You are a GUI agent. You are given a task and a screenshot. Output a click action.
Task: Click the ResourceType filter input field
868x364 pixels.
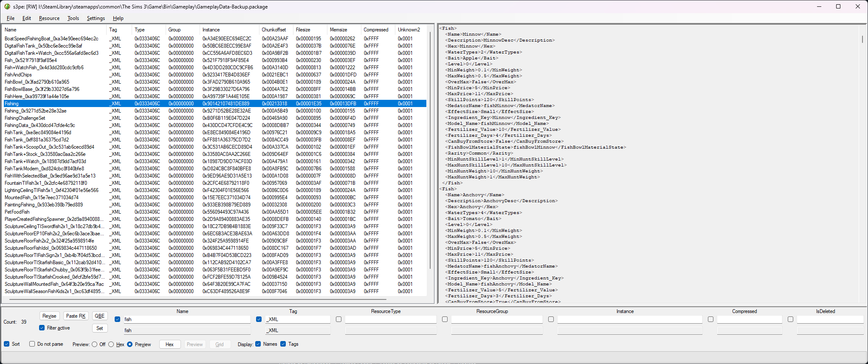[x=391, y=319]
